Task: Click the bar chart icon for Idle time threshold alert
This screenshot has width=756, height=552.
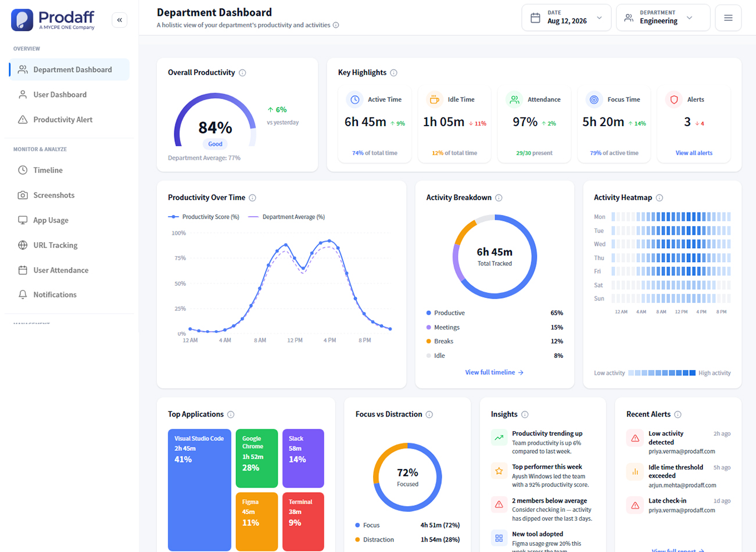Action: point(635,472)
